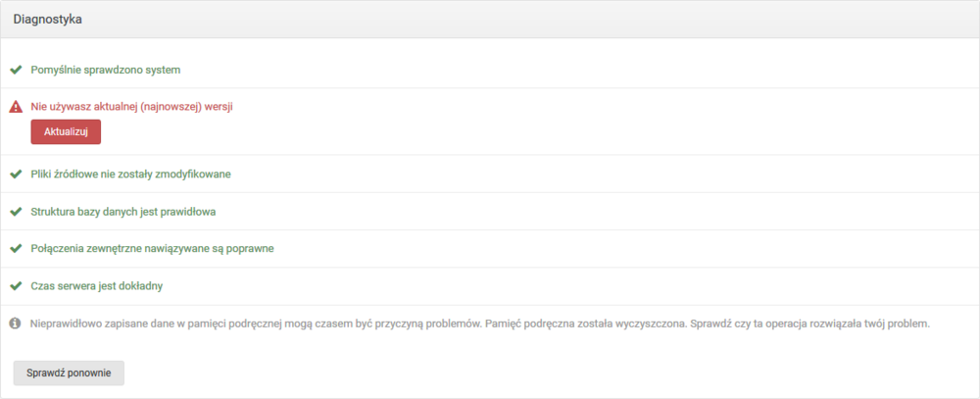Click the Diagnostyka panel title
Screen dimensions: 980x399
coord(47,20)
